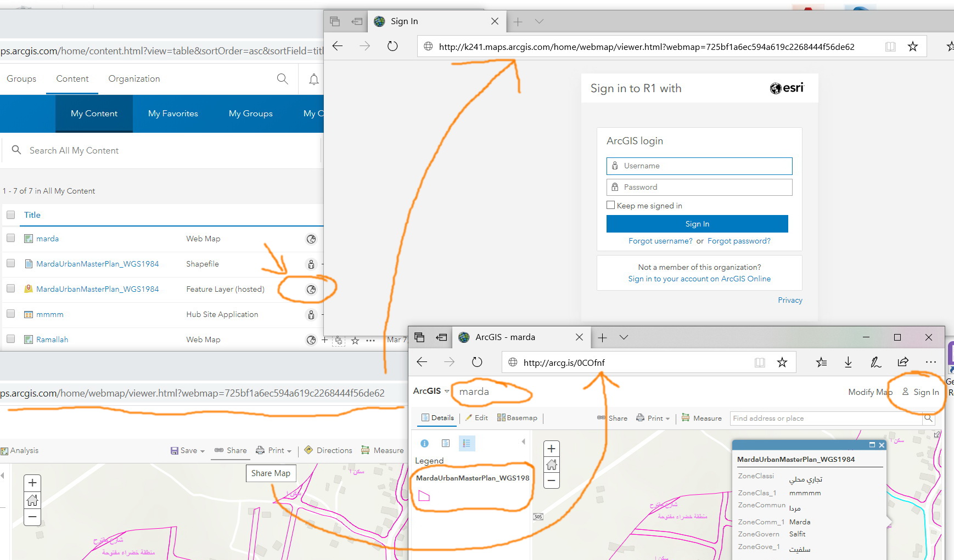Go back in the Sign In browser window

click(338, 46)
